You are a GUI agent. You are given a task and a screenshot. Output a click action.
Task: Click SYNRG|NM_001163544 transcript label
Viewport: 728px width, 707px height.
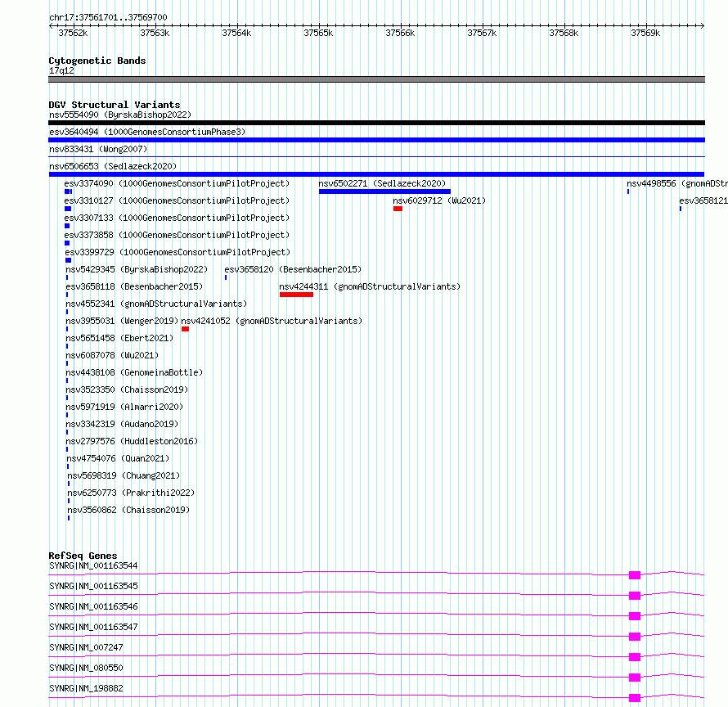[x=93, y=565]
